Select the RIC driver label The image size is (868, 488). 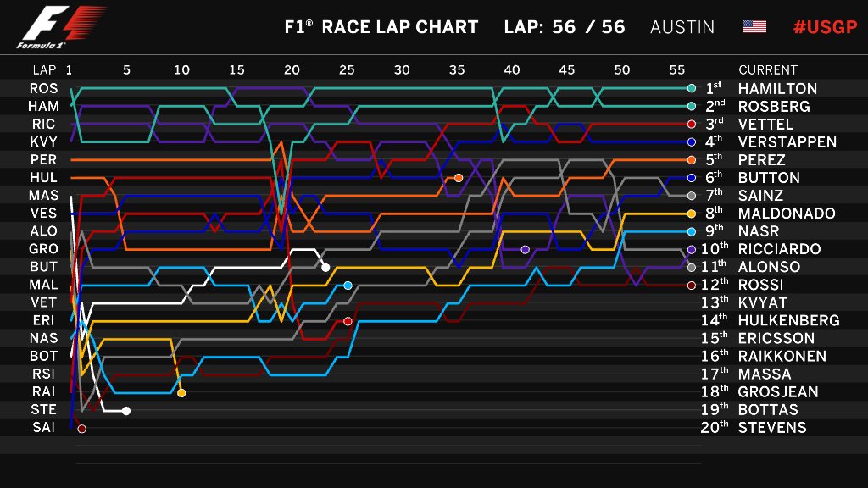tap(44, 124)
